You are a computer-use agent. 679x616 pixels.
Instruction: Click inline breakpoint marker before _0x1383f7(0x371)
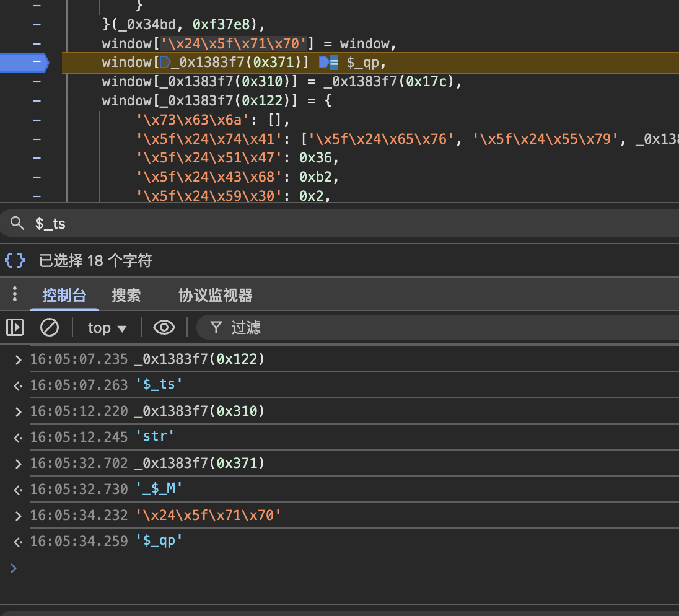click(165, 63)
